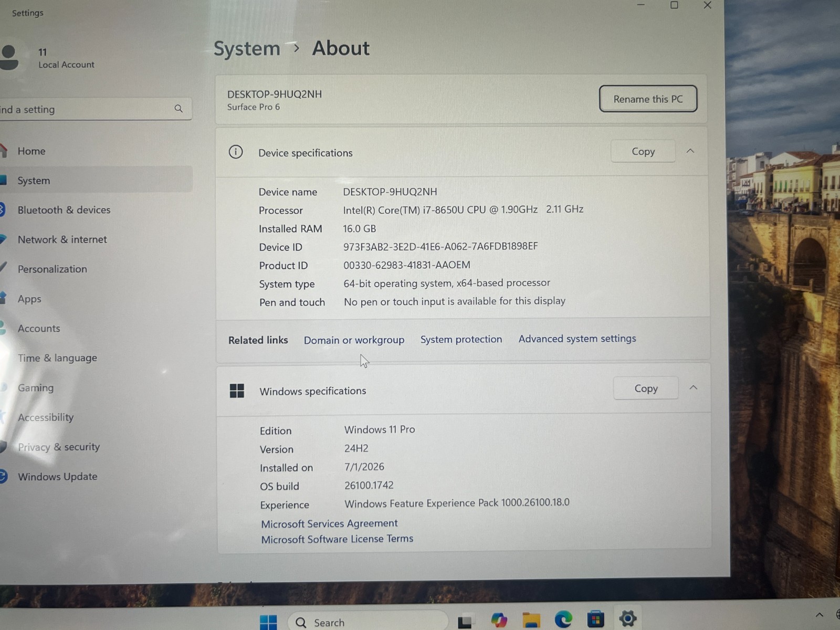The image size is (840, 630).
Task: Click the user account avatar icon
Action: (x=9, y=57)
